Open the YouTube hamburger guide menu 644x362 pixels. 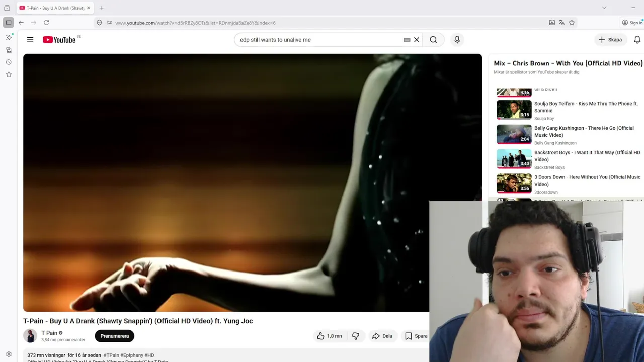click(30, 40)
